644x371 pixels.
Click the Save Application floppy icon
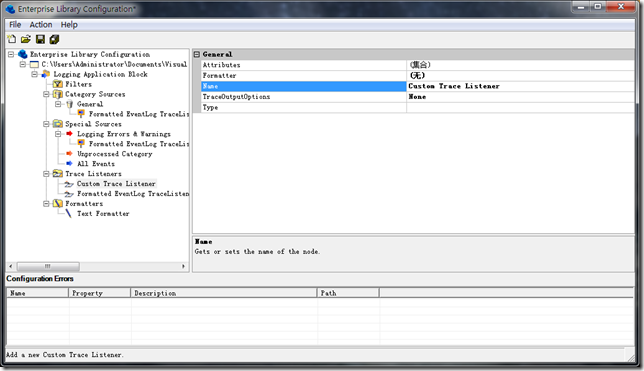(x=40, y=39)
